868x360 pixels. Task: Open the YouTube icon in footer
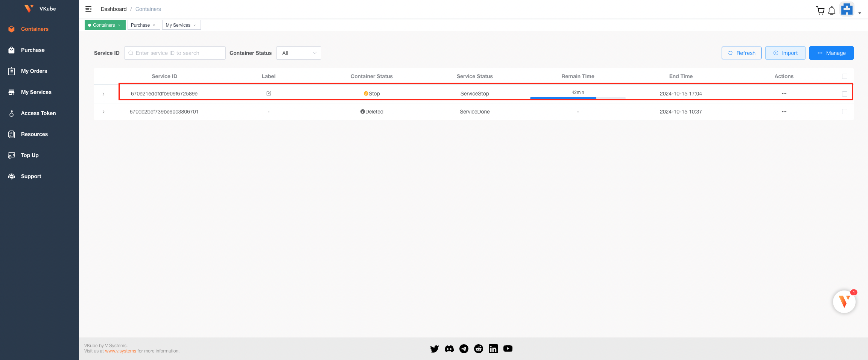click(508, 349)
